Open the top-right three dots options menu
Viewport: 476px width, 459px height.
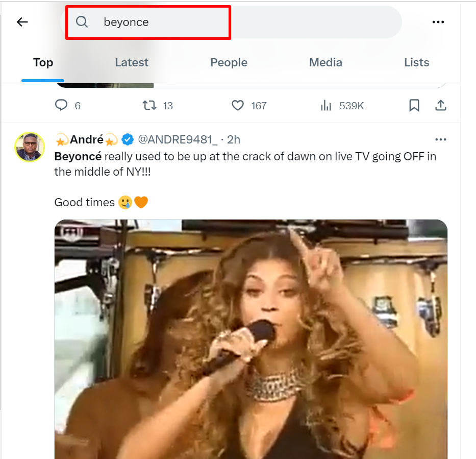[438, 22]
